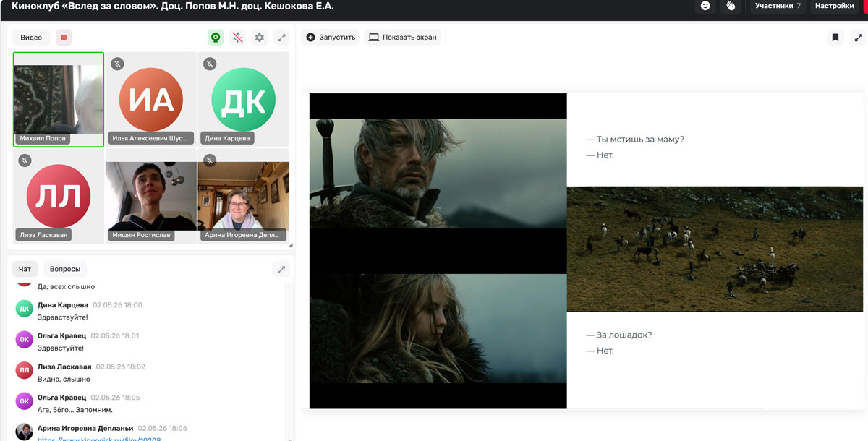Viewport: 868px width, 441px height.
Task: Open Настройки in the top bar
Action: coord(835,6)
